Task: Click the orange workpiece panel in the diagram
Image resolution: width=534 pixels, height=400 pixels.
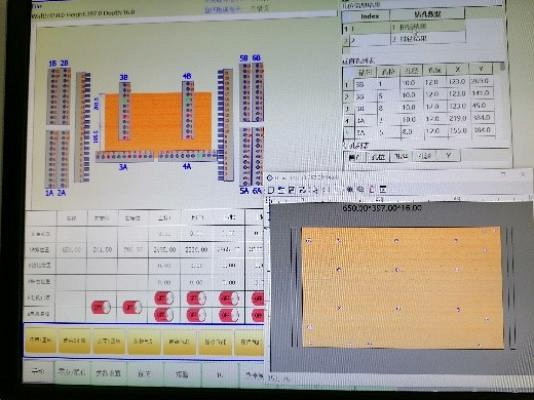Action: click(x=158, y=122)
